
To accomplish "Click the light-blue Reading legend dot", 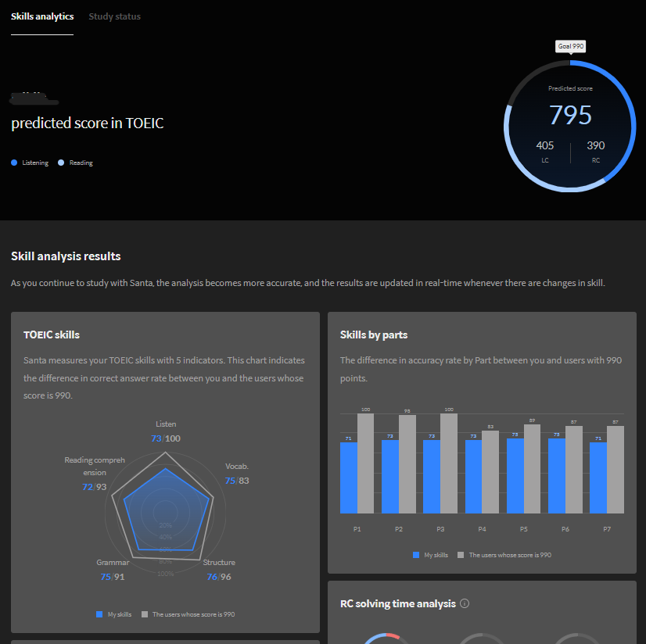I will (x=61, y=163).
